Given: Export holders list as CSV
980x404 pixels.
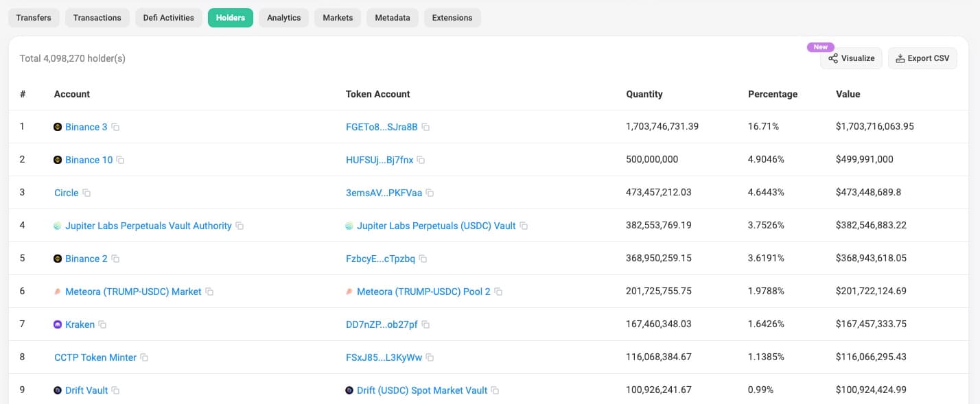Looking at the screenshot, I should [x=922, y=58].
